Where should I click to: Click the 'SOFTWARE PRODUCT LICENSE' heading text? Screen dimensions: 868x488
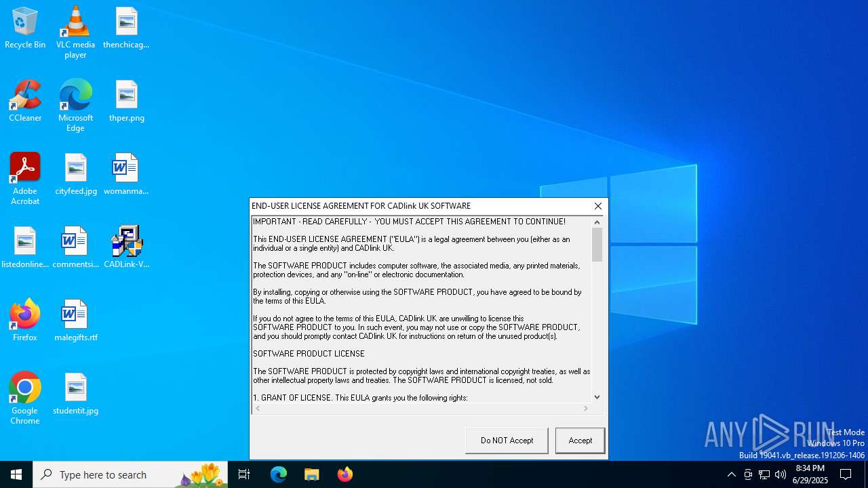(x=309, y=354)
